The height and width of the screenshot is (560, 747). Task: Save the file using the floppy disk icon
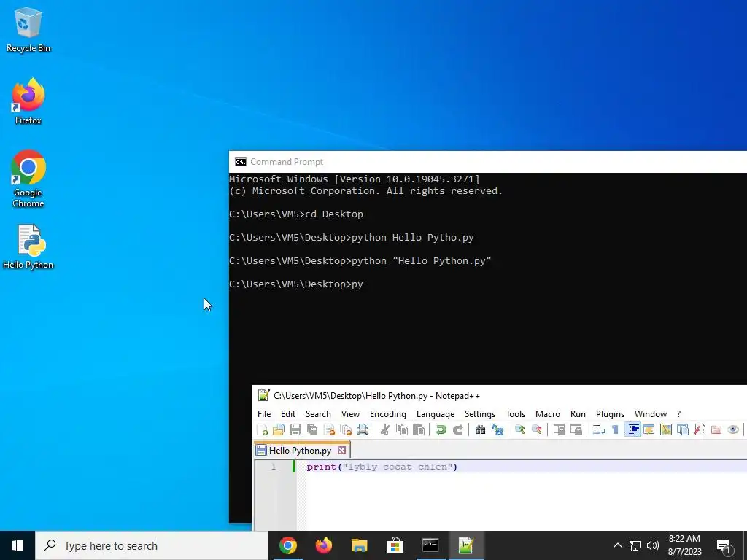coord(295,430)
